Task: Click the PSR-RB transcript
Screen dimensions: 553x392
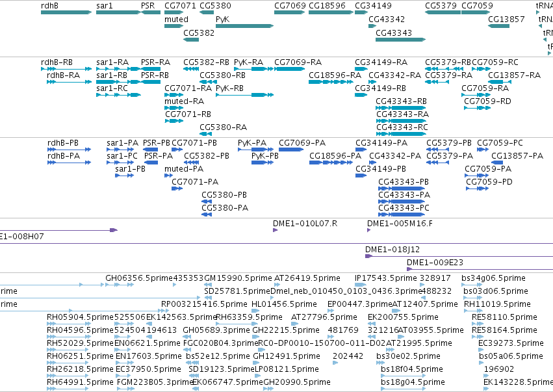Action: click(x=151, y=82)
